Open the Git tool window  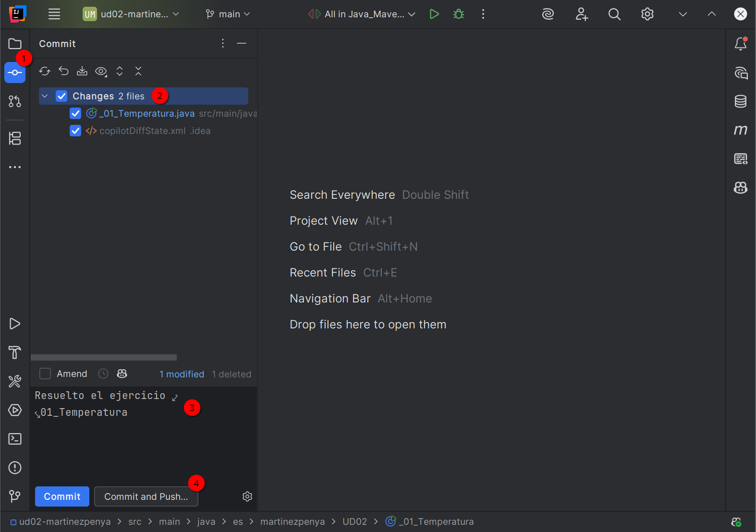15,496
